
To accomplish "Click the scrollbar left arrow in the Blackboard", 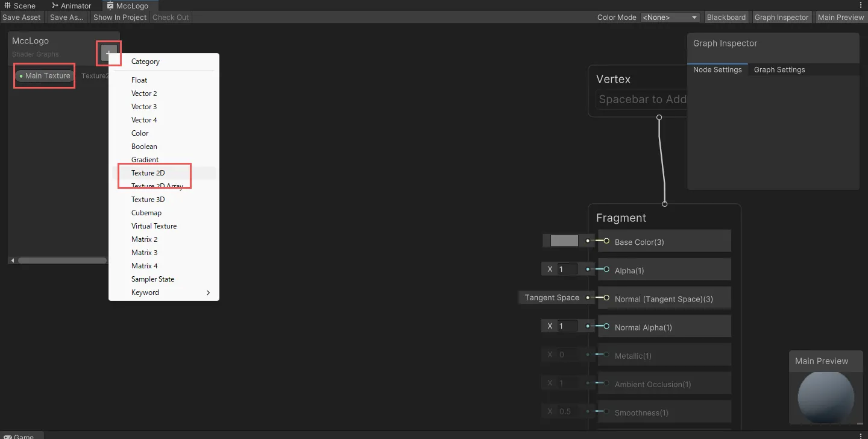I will click(x=13, y=261).
